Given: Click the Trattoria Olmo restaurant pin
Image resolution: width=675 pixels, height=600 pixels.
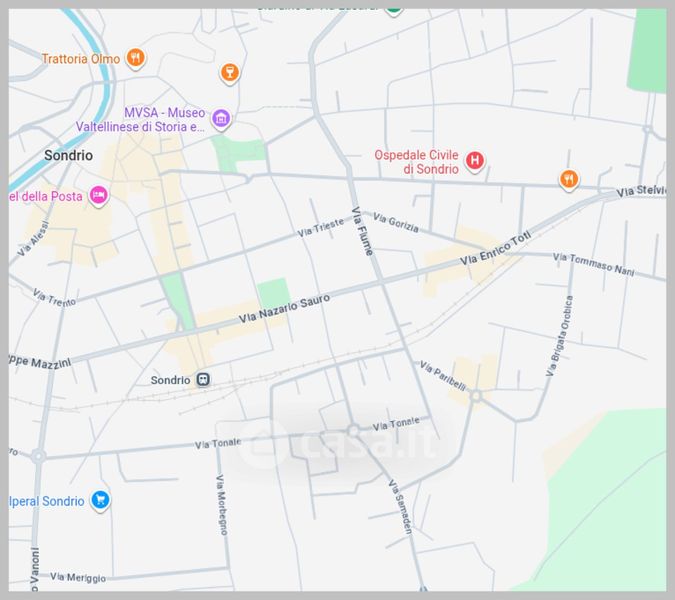Looking at the screenshot, I should (x=136, y=58).
